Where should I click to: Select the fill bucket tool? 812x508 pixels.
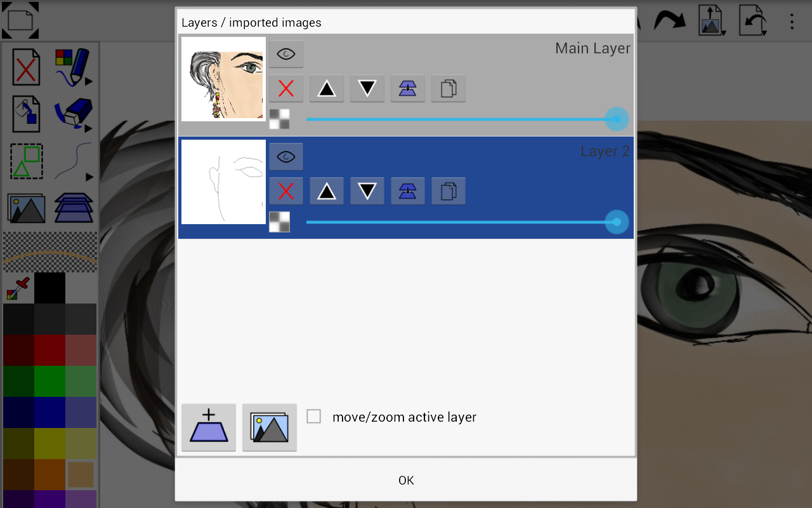point(26,114)
